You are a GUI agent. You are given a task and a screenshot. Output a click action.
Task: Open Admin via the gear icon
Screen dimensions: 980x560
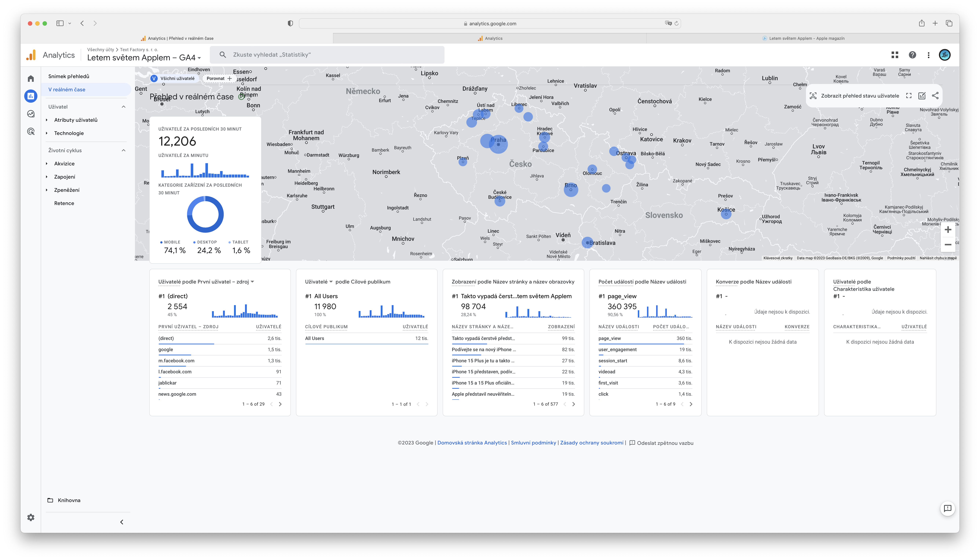click(31, 517)
